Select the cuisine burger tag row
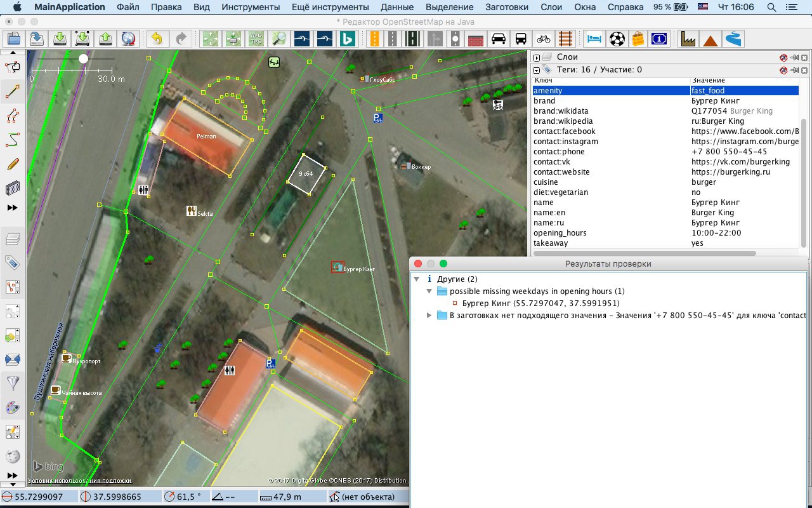 point(665,182)
